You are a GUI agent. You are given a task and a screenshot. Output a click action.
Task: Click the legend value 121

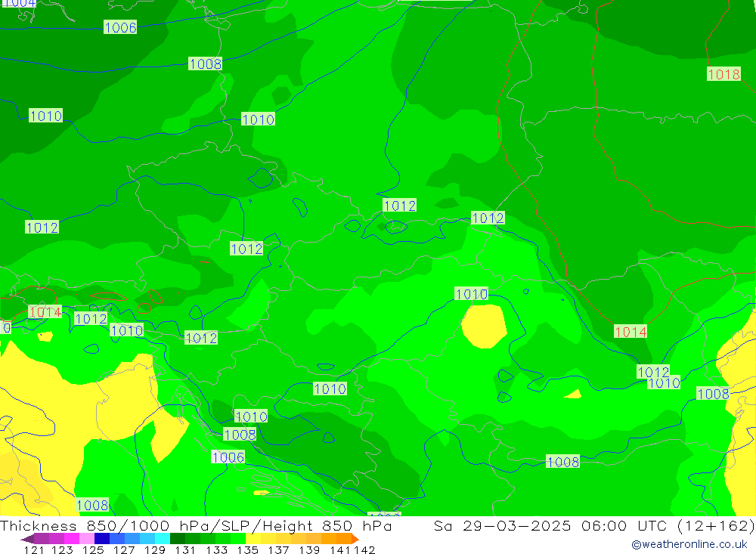click(x=34, y=549)
